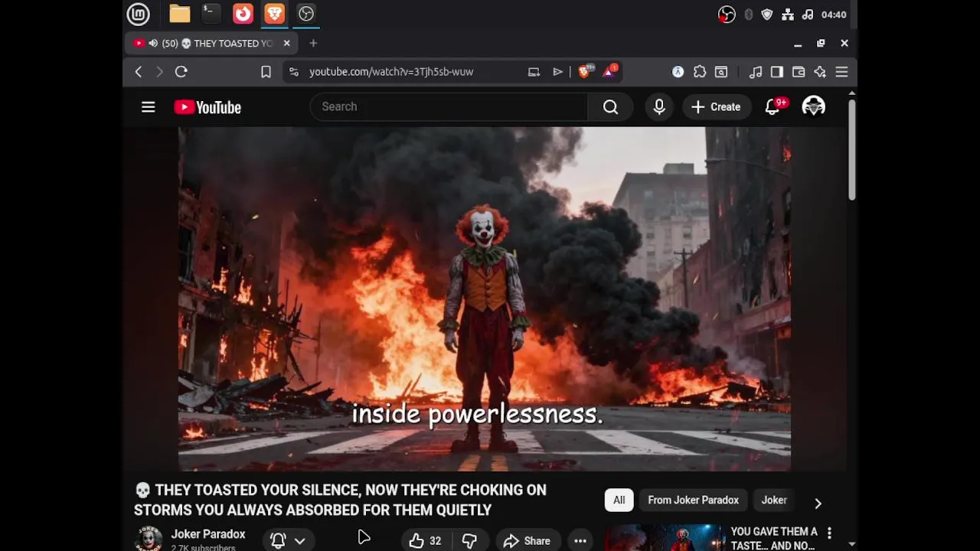Like the video with 32 likes
Viewport: 980px width, 551px height.
(424, 541)
